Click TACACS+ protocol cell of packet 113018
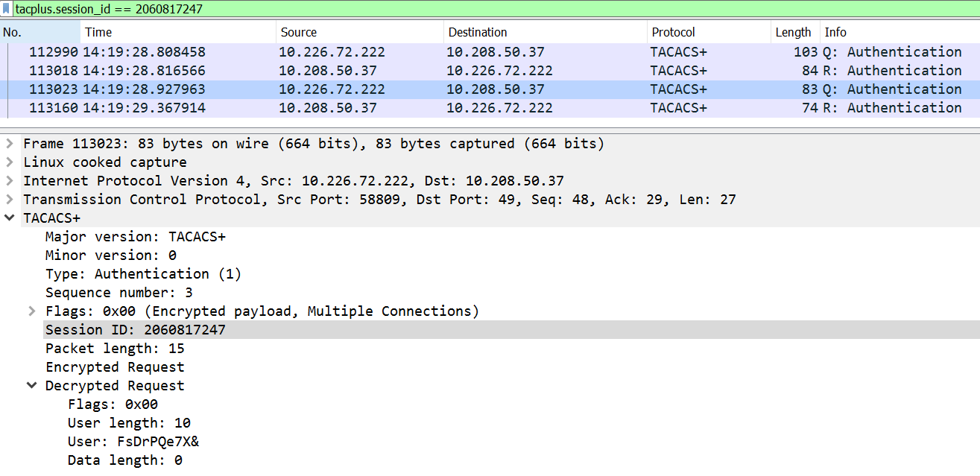This screenshot has width=980, height=476. (x=678, y=71)
